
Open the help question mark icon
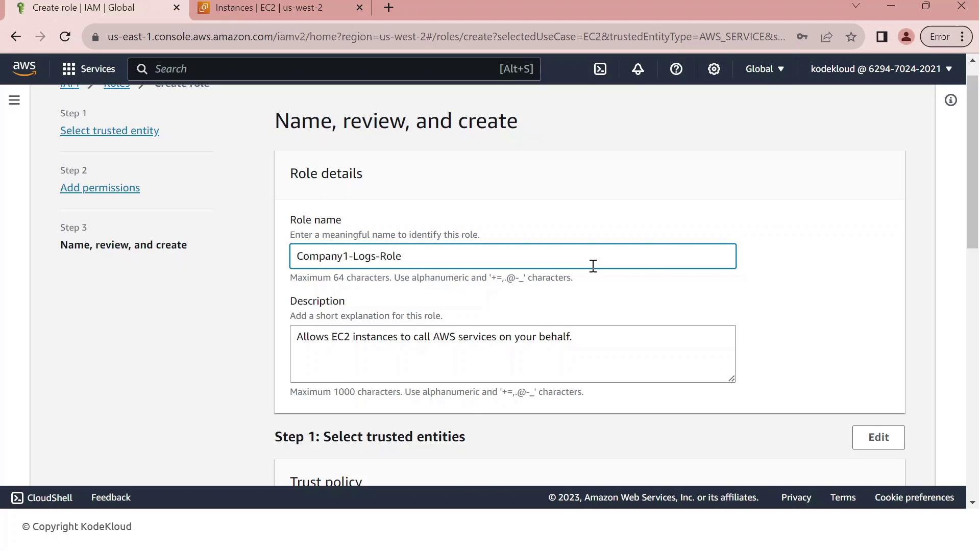point(676,69)
